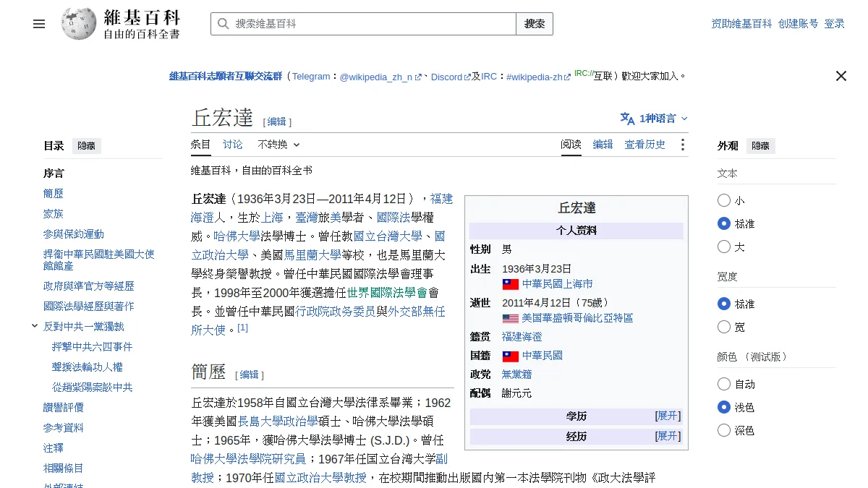The height and width of the screenshot is (488, 868).
Task: Select light color 浅色 option
Action: point(724,407)
